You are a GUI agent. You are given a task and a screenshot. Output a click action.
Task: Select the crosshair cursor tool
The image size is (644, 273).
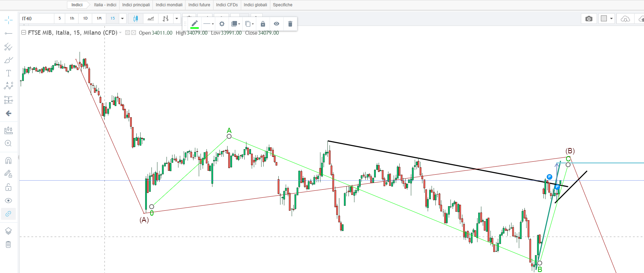[8, 20]
